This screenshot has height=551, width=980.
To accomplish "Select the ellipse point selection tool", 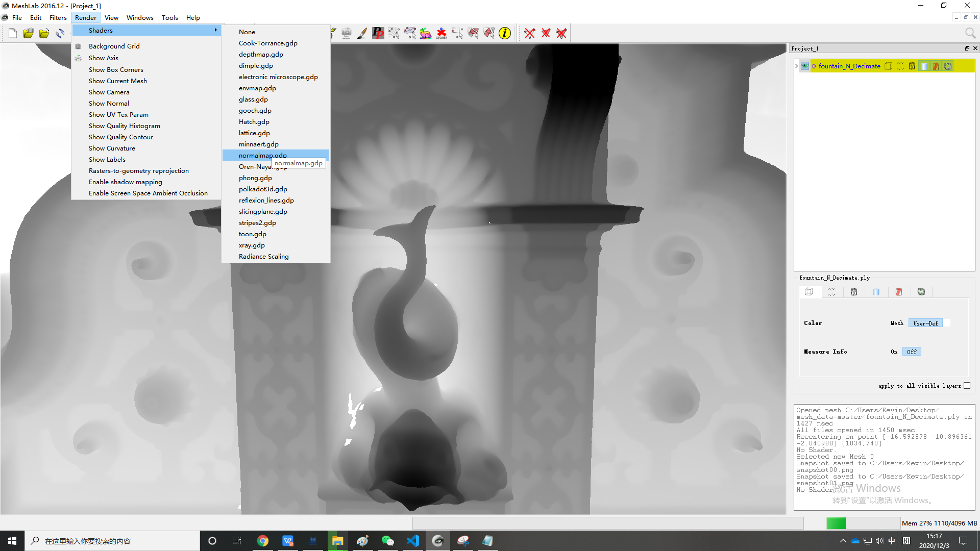I will tap(410, 34).
